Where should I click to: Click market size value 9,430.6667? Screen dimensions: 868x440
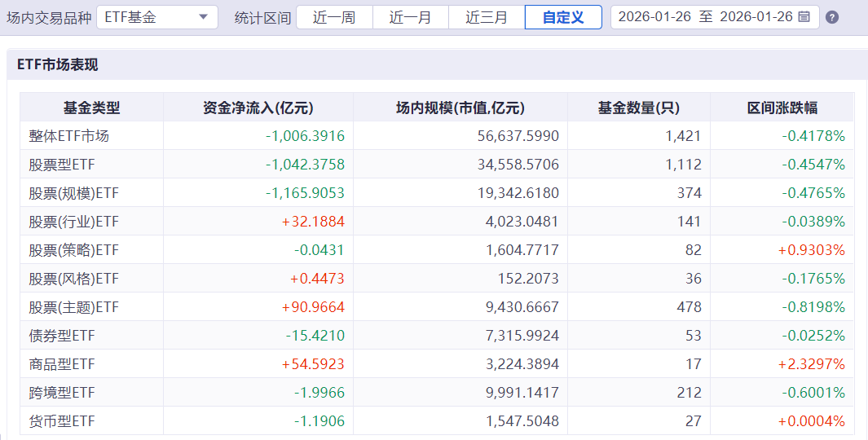click(x=522, y=307)
